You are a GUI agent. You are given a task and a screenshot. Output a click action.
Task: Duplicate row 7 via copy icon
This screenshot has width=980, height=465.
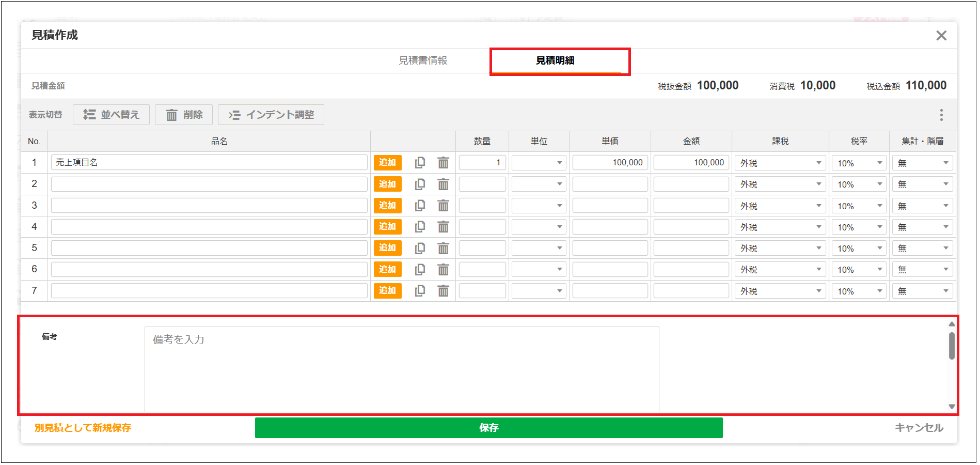(x=420, y=291)
